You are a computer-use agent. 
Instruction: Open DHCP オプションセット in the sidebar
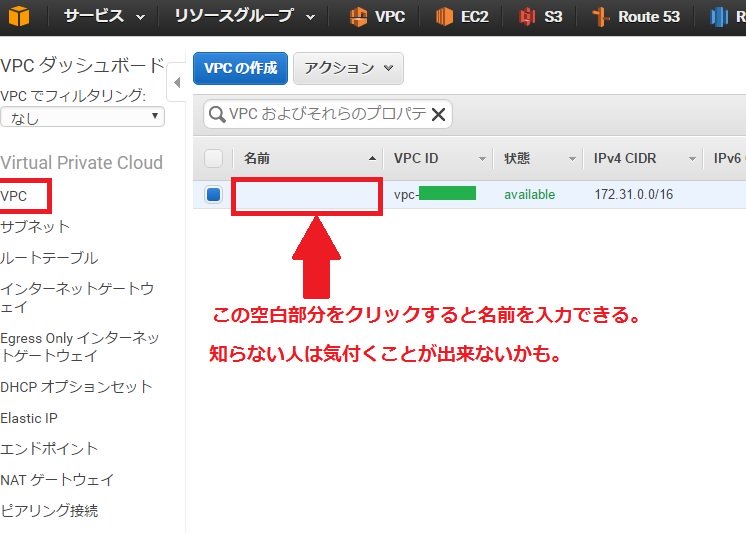click(x=76, y=387)
